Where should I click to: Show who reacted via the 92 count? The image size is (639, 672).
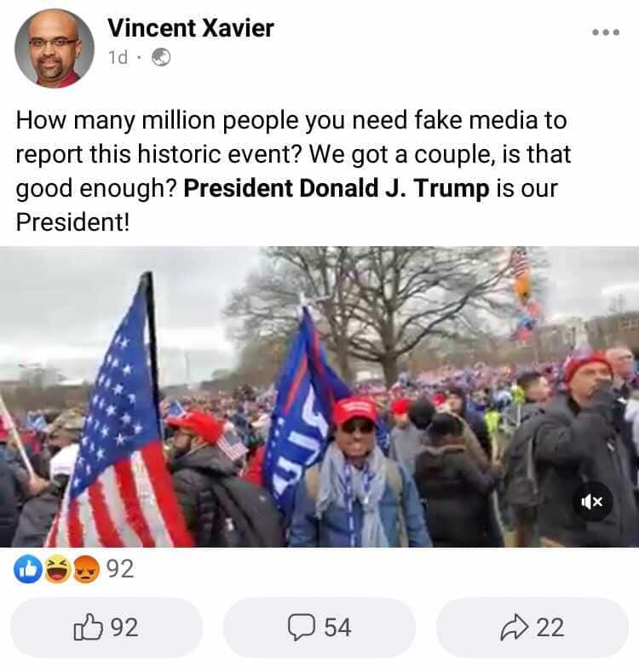[x=120, y=569]
